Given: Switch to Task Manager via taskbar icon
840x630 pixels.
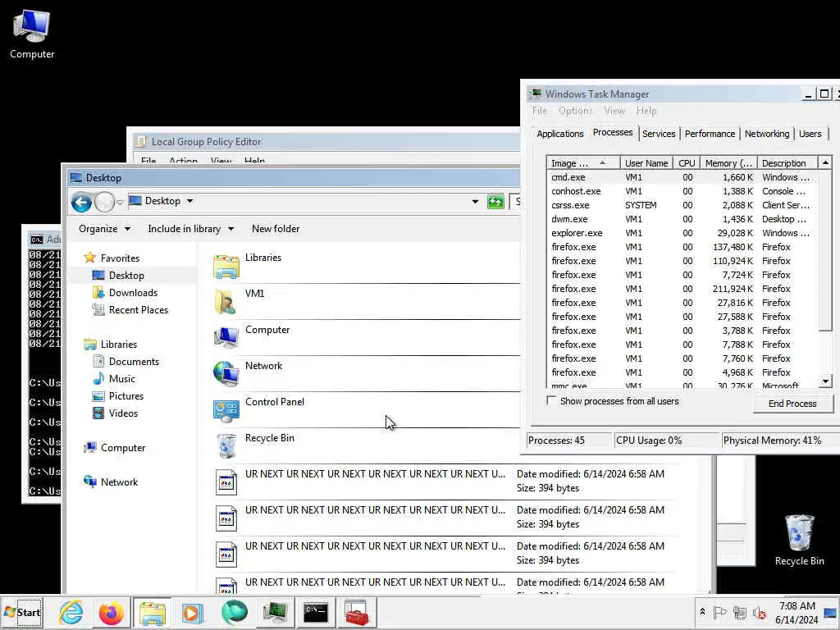Looking at the screenshot, I should 275,612.
